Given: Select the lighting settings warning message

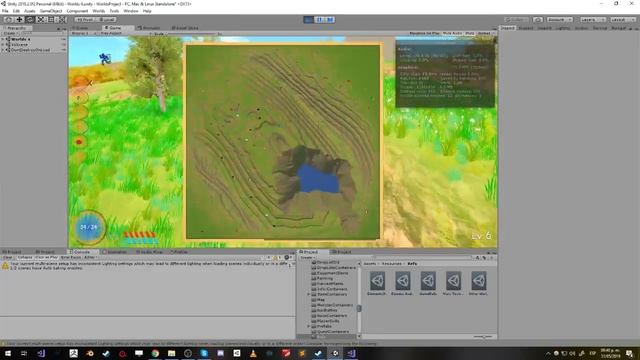Looking at the screenshot, I should click(148, 266).
